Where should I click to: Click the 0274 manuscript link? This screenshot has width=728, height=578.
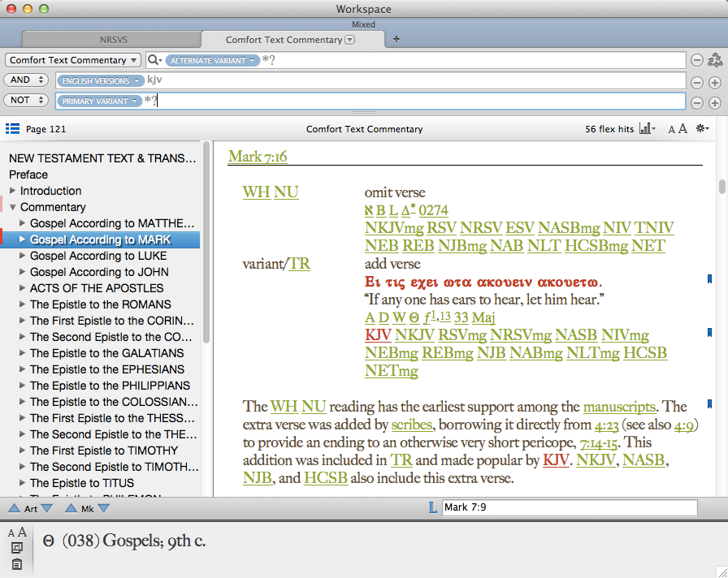[433, 210]
